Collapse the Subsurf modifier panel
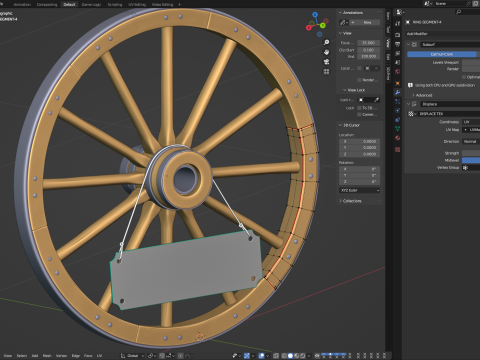Image resolution: width=480 pixels, height=360 pixels. 408,44
